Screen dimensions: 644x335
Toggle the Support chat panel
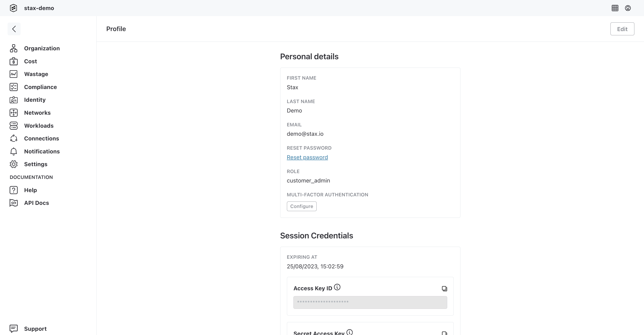[x=35, y=329]
